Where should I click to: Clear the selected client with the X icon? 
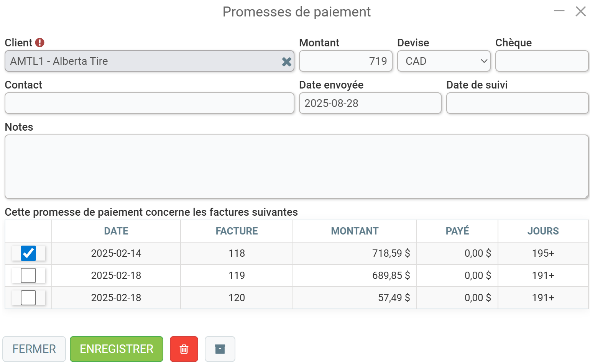pos(286,62)
